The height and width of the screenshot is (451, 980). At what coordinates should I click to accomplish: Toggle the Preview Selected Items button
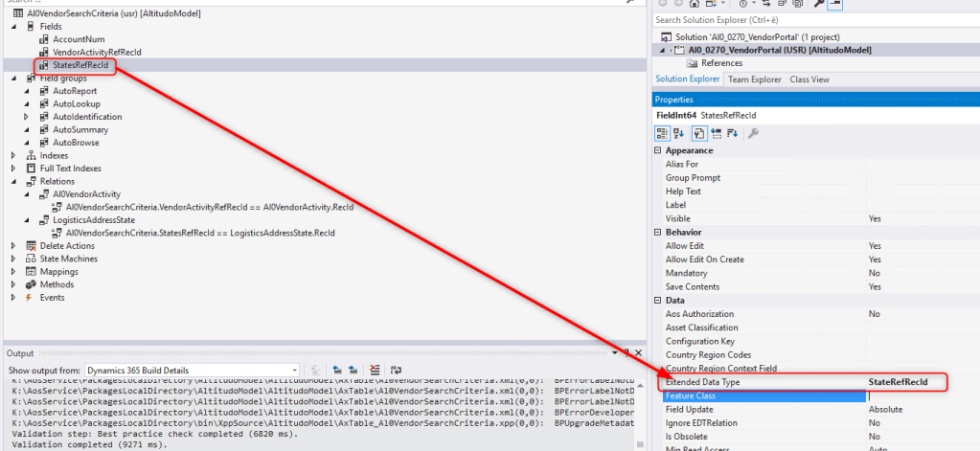pos(835,4)
